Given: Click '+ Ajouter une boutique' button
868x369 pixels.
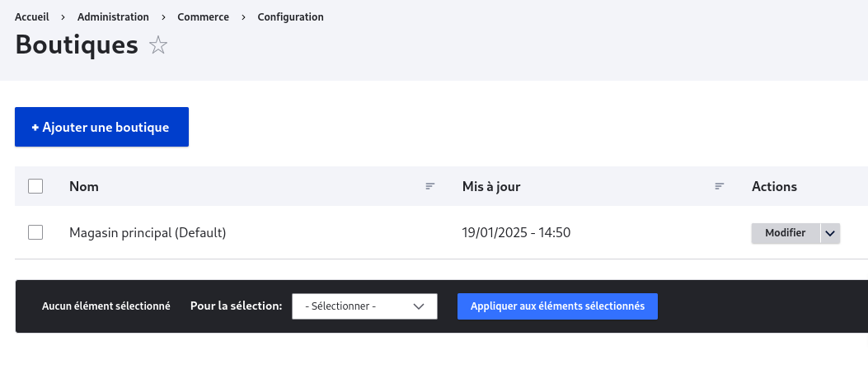Looking at the screenshot, I should pyautogui.click(x=102, y=127).
